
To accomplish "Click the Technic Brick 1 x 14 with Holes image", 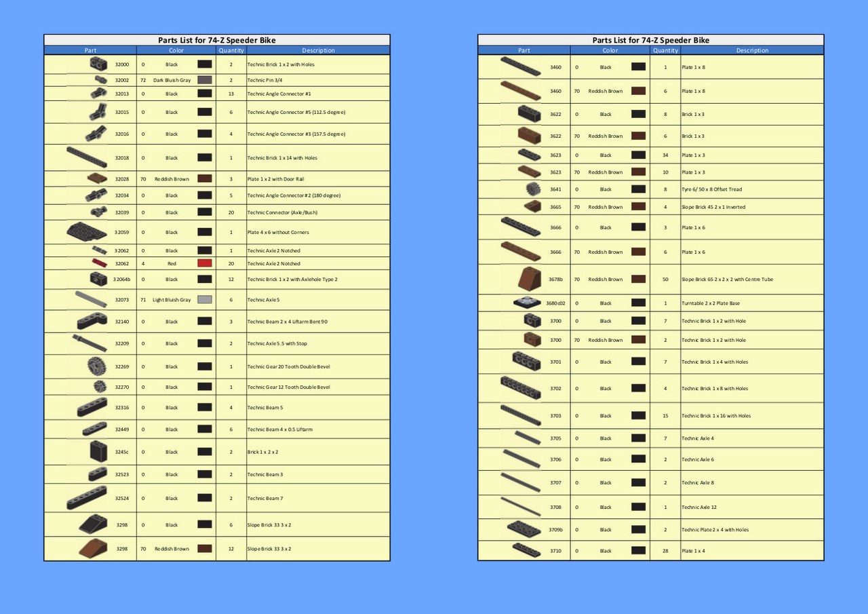I will click(x=86, y=157).
